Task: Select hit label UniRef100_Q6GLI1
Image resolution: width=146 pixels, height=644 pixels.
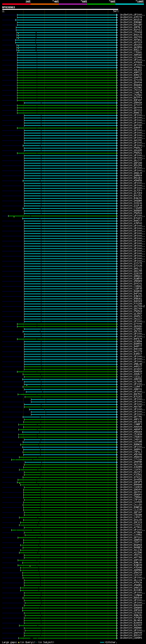Action: click(x=131, y=268)
